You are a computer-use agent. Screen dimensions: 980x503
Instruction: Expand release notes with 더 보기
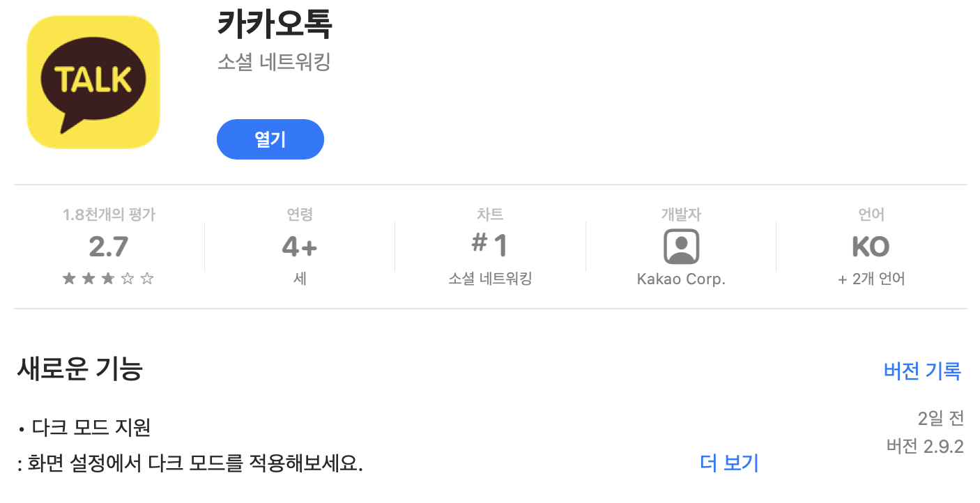tap(729, 463)
